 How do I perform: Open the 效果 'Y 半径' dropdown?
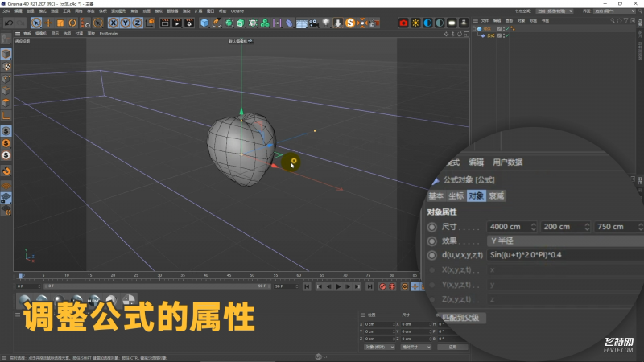pos(565,241)
